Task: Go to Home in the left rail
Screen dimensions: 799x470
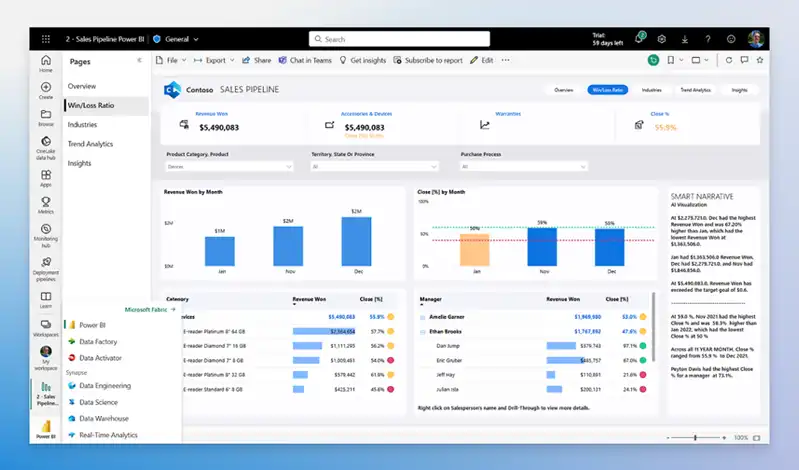Action: pos(46,64)
